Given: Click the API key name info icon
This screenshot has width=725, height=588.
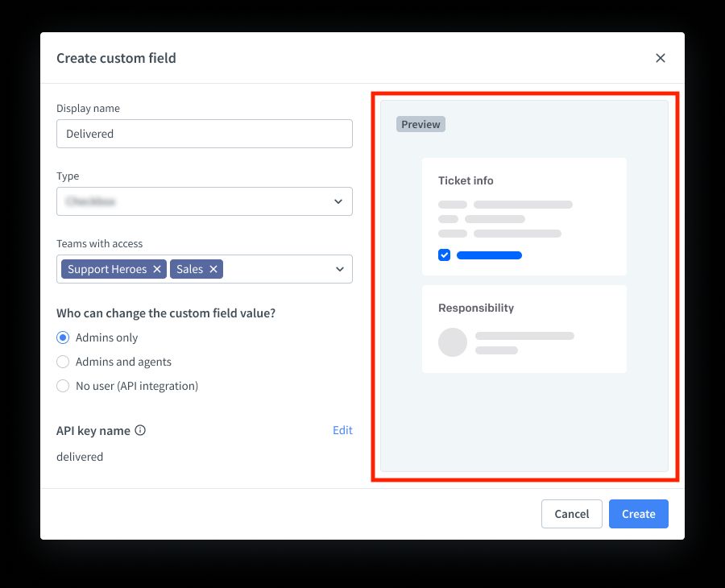Looking at the screenshot, I should pyautogui.click(x=140, y=430).
